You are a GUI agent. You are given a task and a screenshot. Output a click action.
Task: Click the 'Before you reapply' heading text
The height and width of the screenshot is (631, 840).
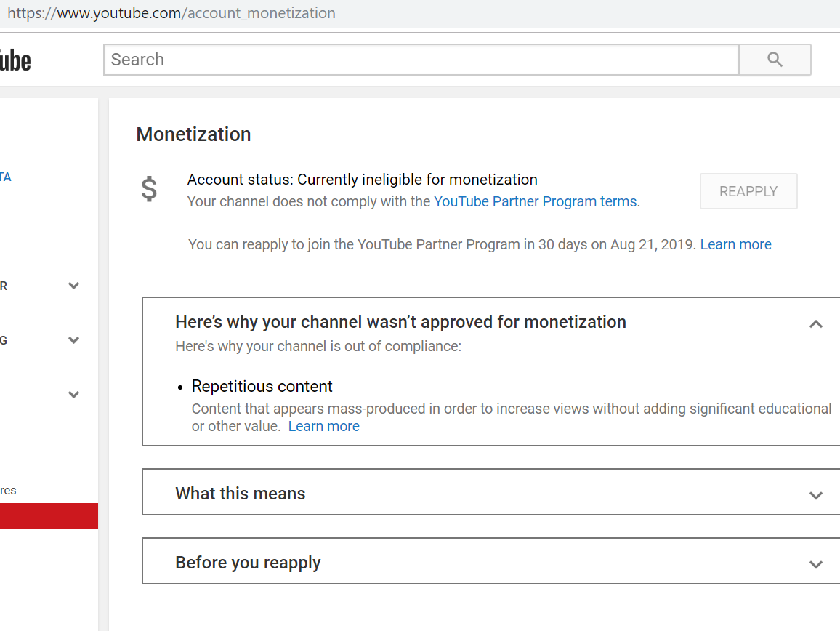tap(248, 563)
